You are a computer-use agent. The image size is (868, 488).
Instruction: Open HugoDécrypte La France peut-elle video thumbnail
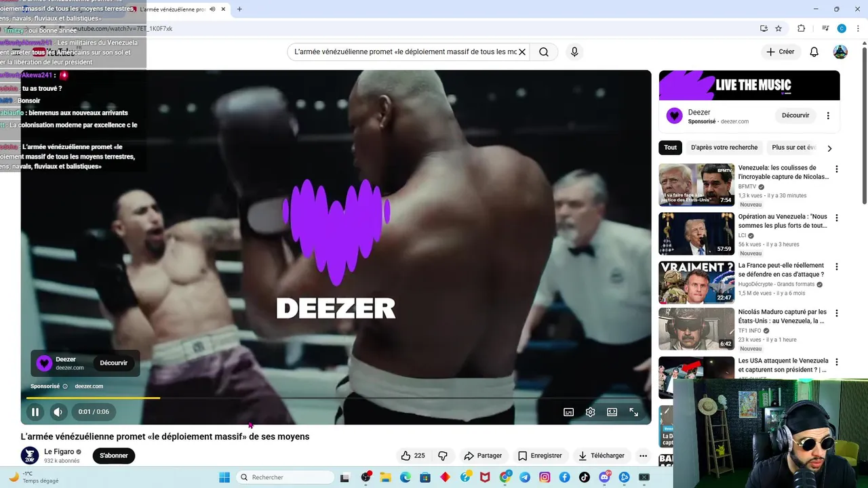click(x=696, y=282)
